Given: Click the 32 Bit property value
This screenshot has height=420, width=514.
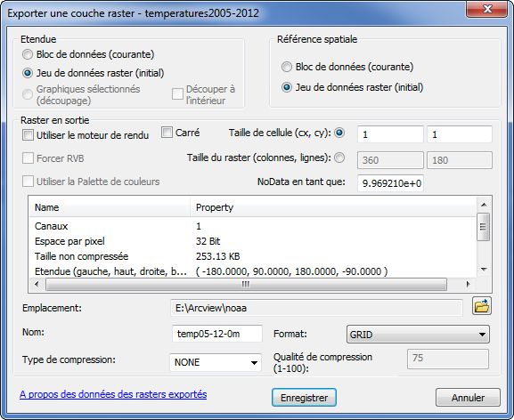Looking at the screenshot, I should tap(208, 241).
